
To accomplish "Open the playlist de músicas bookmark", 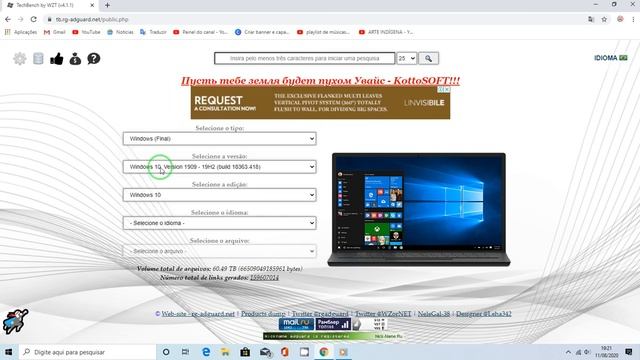I will (x=324, y=32).
